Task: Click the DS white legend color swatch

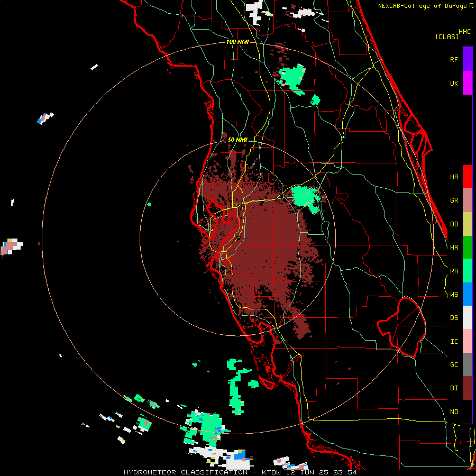Action: point(467,317)
